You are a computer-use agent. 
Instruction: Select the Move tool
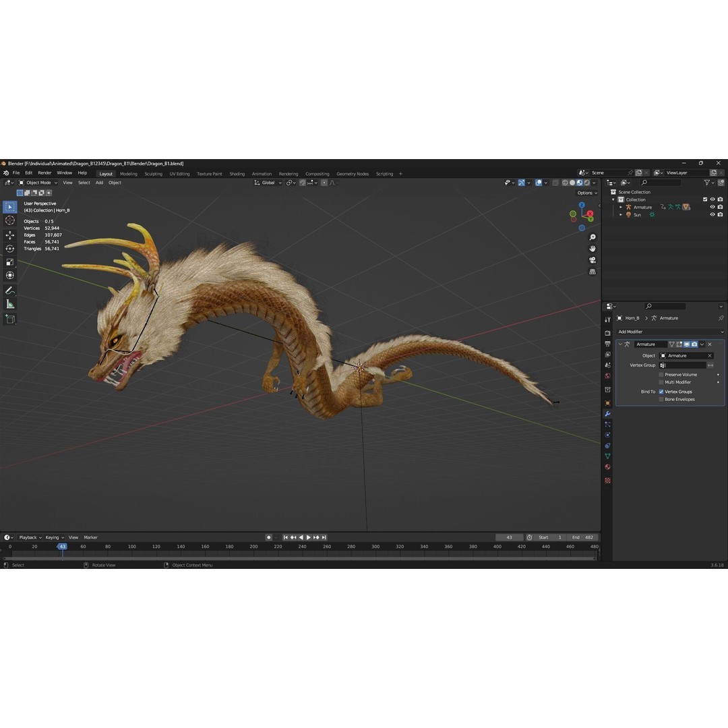(x=9, y=235)
